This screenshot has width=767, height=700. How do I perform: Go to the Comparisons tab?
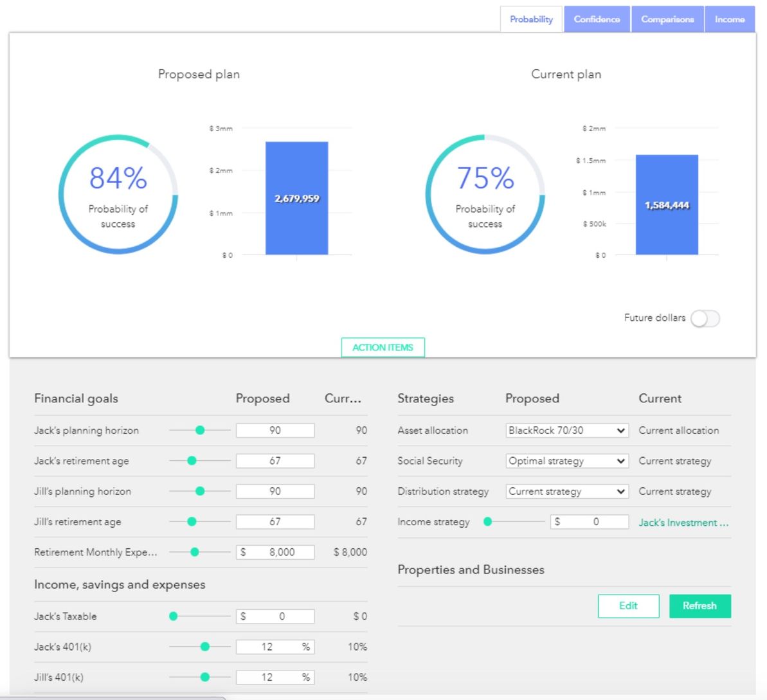[667, 19]
